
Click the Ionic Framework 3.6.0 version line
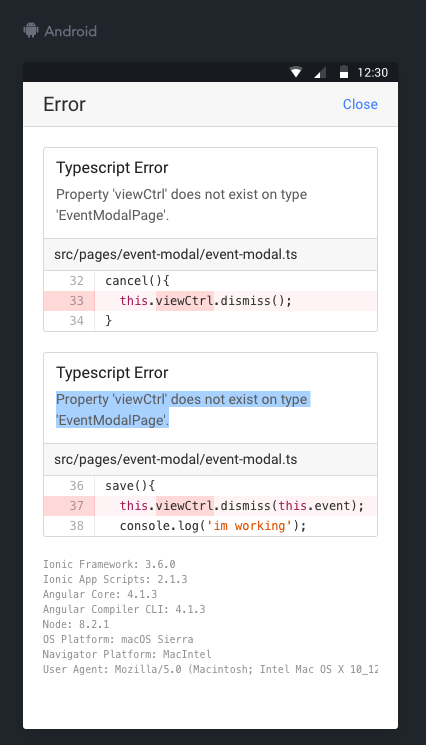click(x=109, y=564)
